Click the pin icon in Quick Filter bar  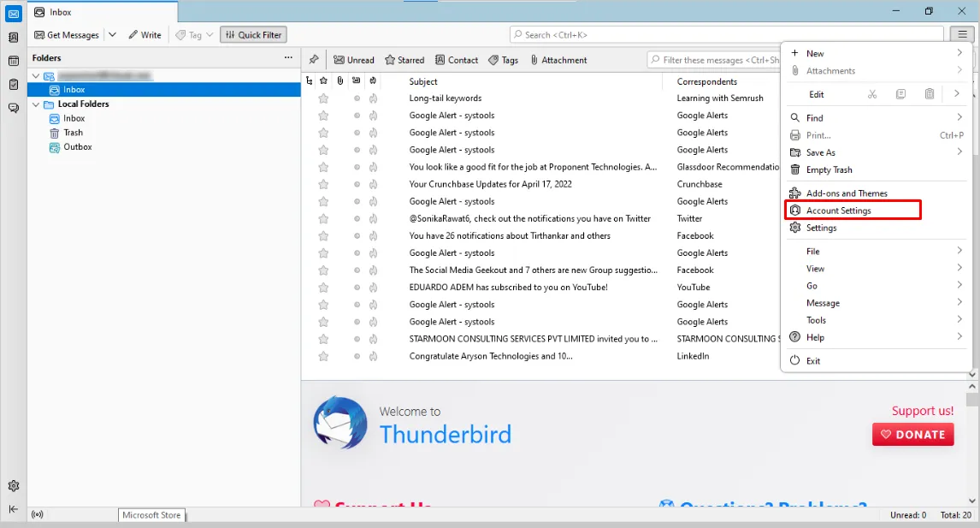coord(314,60)
